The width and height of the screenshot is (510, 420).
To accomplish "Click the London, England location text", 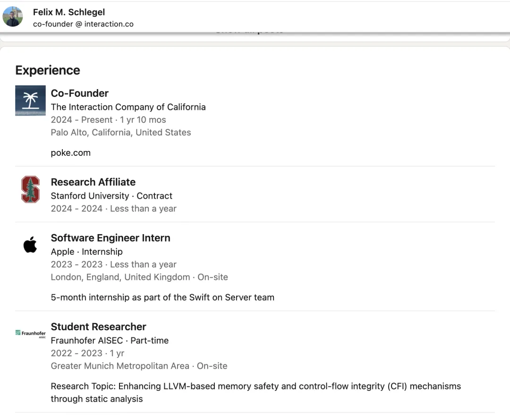I will click(x=120, y=277).
